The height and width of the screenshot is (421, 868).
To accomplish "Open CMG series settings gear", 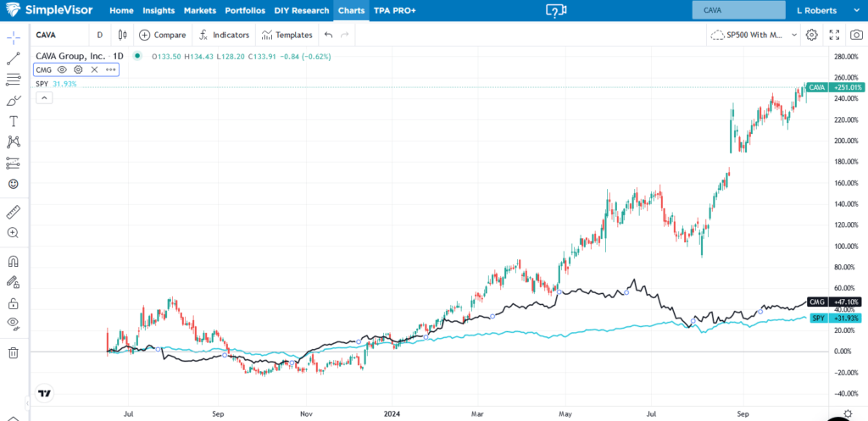I will [x=78, y=69].
